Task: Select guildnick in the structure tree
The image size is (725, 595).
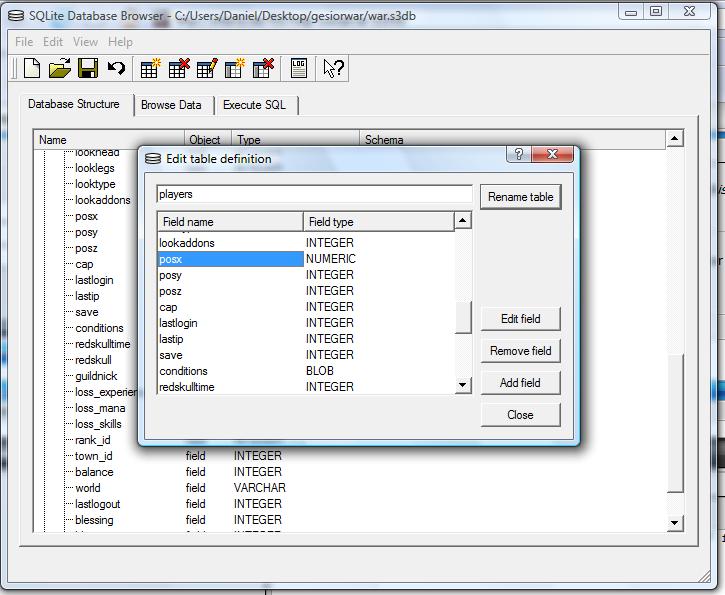Action: tap(96, 376)
